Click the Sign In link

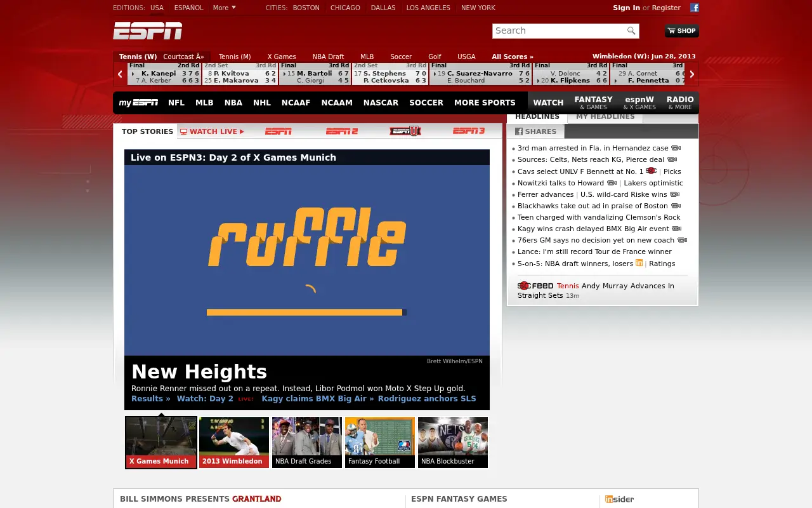click(626, 8)
